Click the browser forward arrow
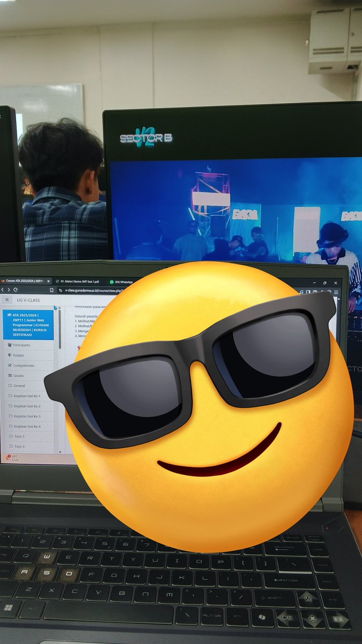Image resolution: width=362 pixels, height=644 pixels. (x=9, y=290)
